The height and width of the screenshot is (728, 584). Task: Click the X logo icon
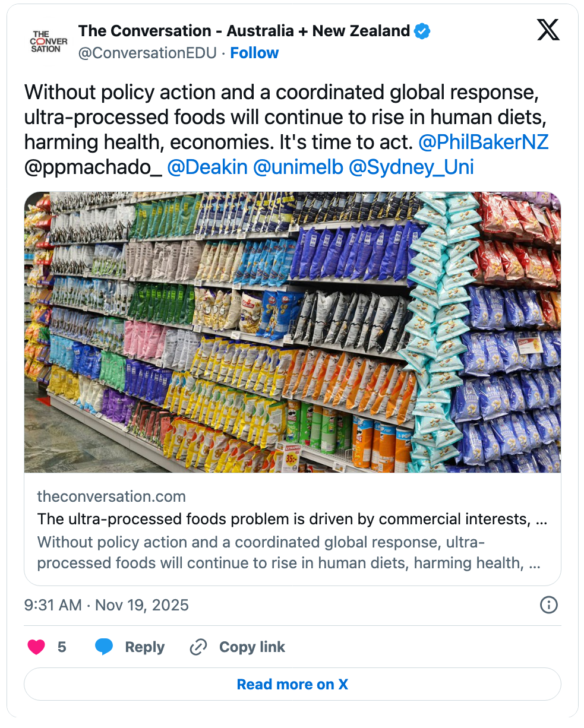point(548,30)
